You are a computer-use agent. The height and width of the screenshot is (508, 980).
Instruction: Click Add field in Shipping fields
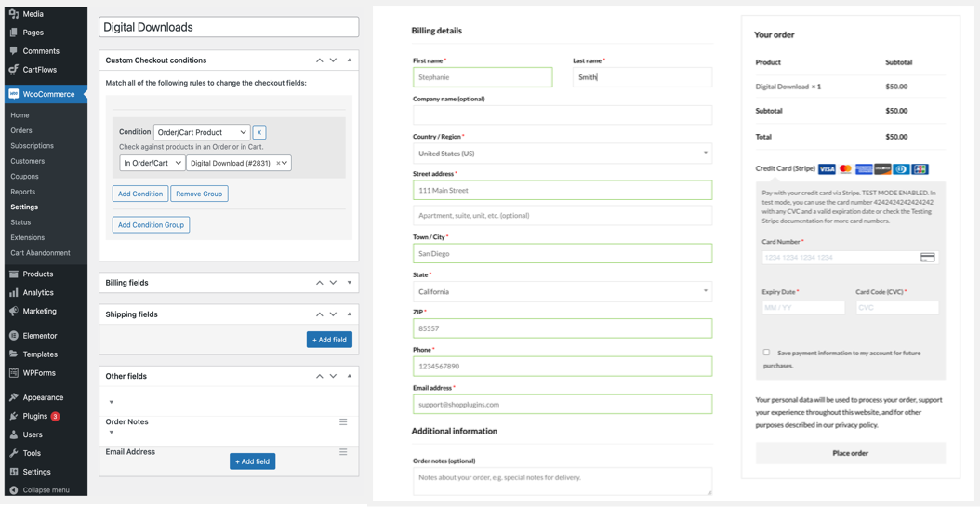(329, 340)
